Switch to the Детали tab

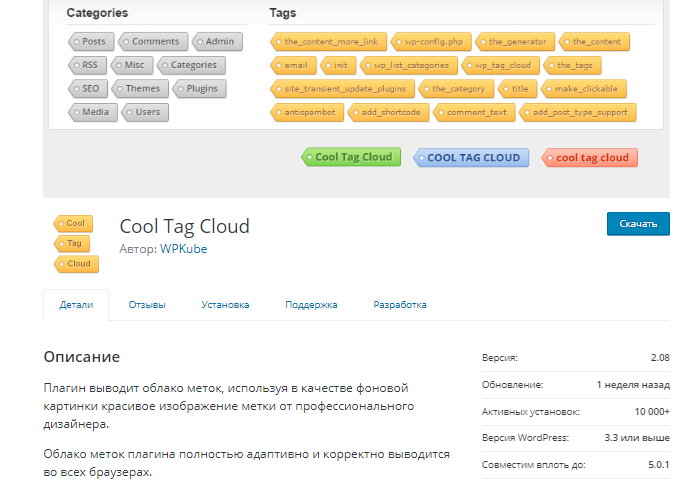[x=76, y=305]
